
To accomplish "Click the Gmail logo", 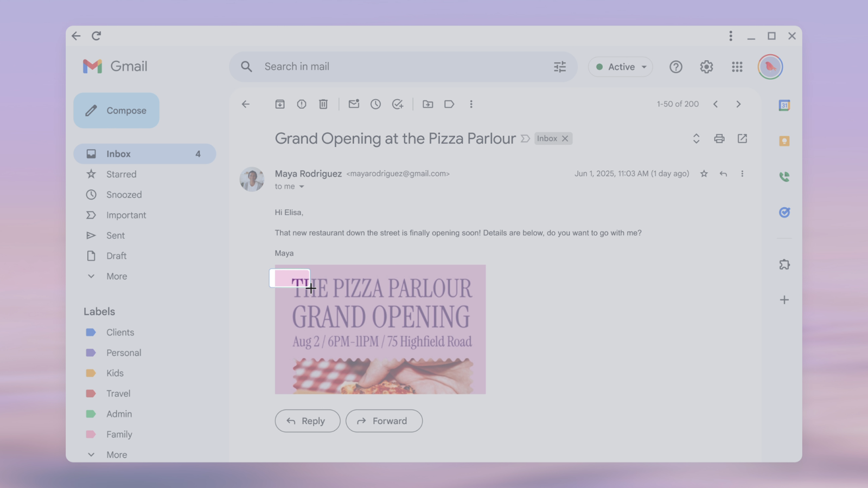I will [x=115, y=66].
